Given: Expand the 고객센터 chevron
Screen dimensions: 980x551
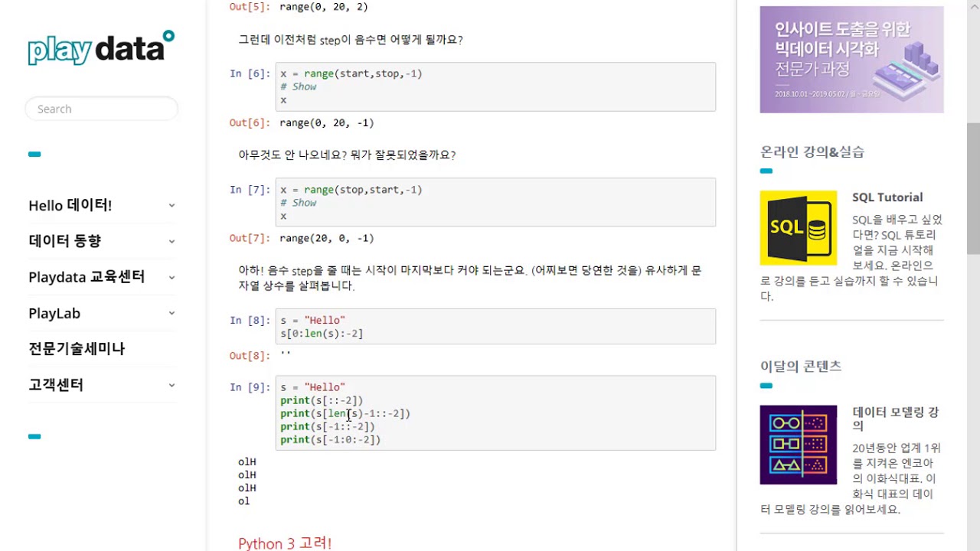Looking at the screenshot, I should tap(171, 385).
